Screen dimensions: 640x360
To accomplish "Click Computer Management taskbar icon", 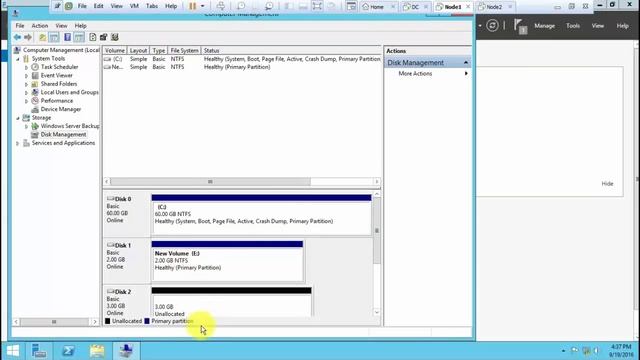I will click(x=126, y=351).
